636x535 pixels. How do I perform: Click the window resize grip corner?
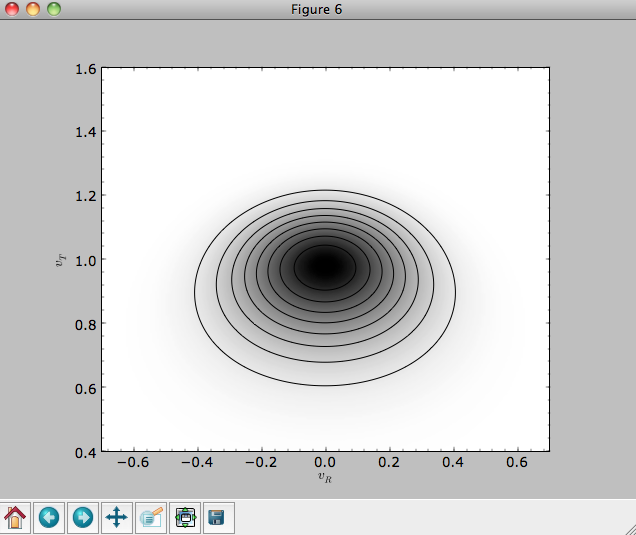(x=630, y=529)
